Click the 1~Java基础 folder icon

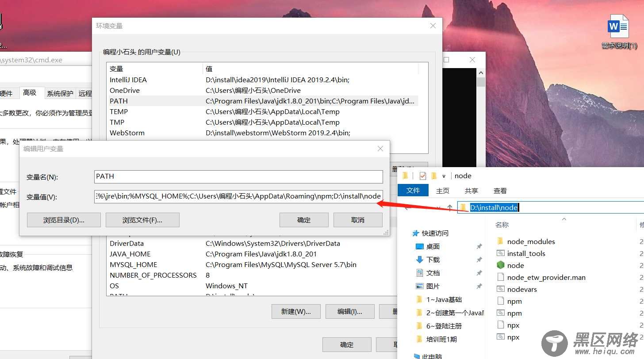[x=420, y=299]
